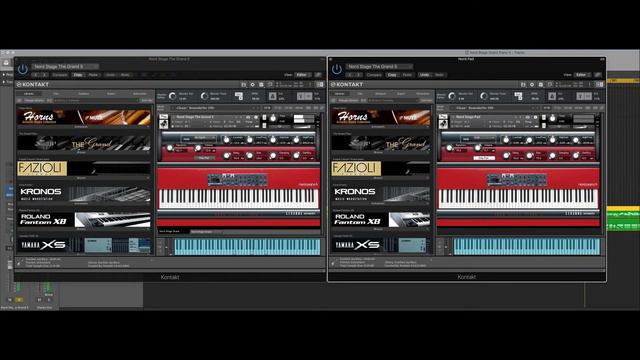Click The Grand library banner in Grand 8 window
The image size is (640, 360).
pos(84,143)
